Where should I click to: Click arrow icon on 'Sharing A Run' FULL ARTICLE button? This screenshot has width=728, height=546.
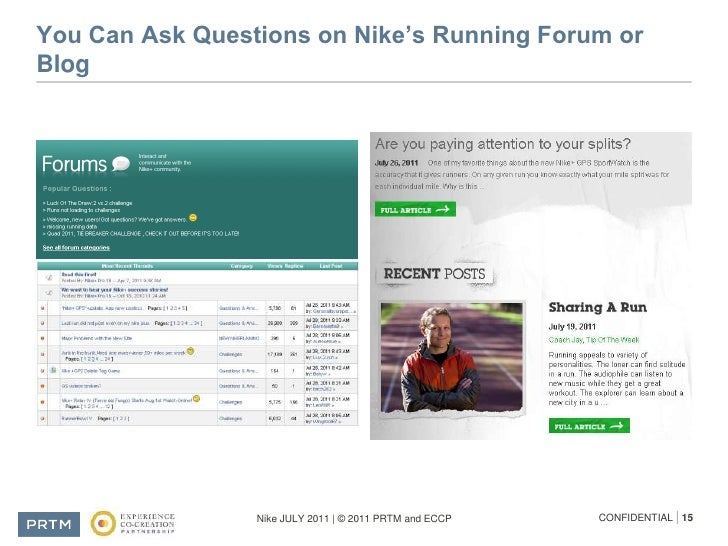(617, 426)
